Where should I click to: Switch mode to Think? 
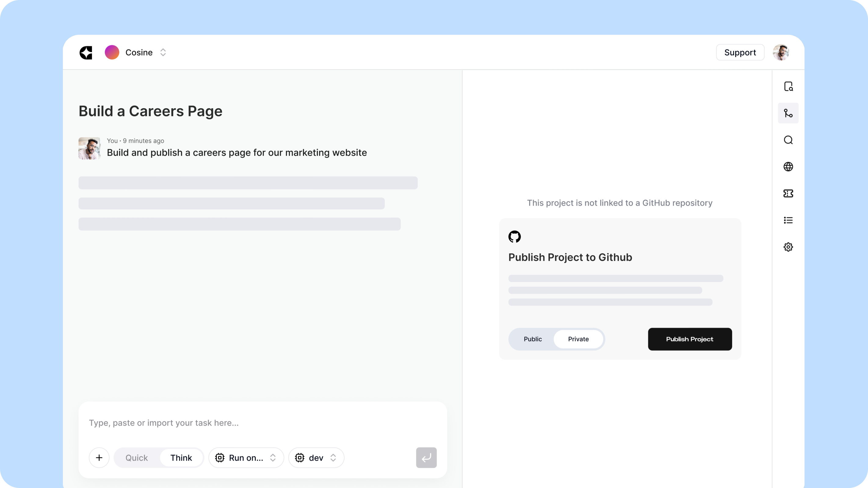coord(181,458)
